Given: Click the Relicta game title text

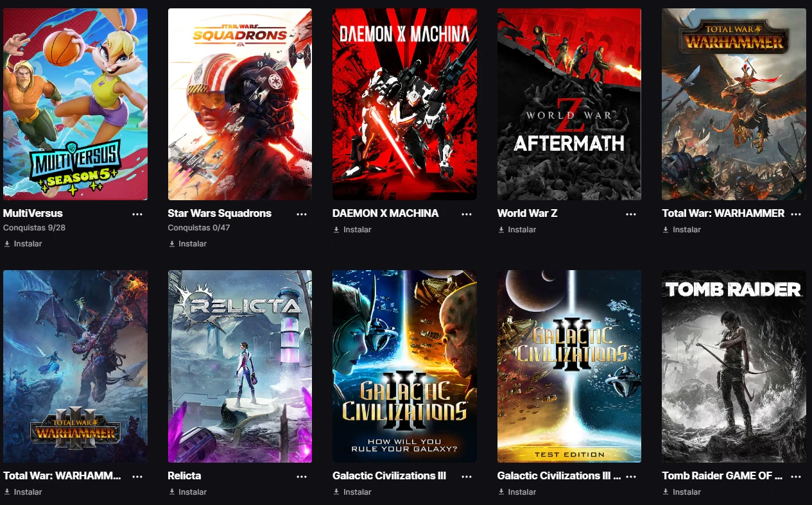Looking at the screenshot, I should coord(184,475).
